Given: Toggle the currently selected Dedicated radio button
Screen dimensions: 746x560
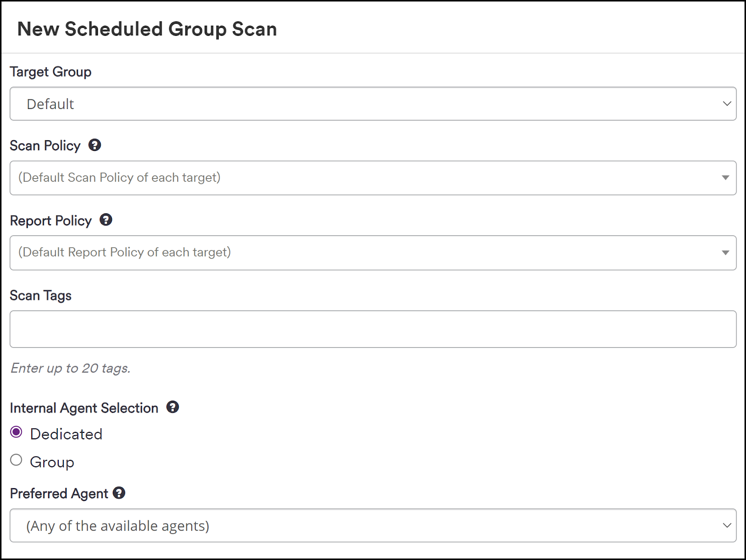Looking at the screenshot, I should (x=16, y=432).
